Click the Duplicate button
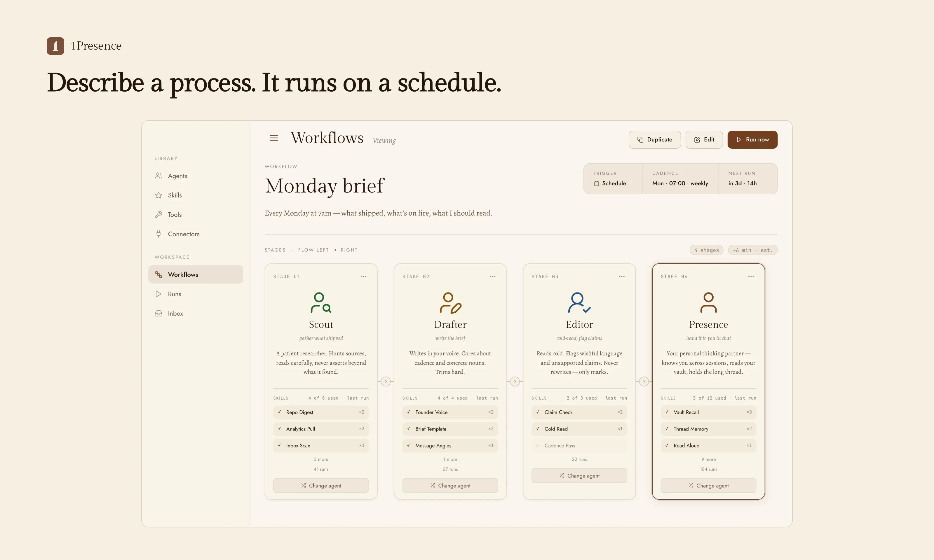 click(655, 140)
